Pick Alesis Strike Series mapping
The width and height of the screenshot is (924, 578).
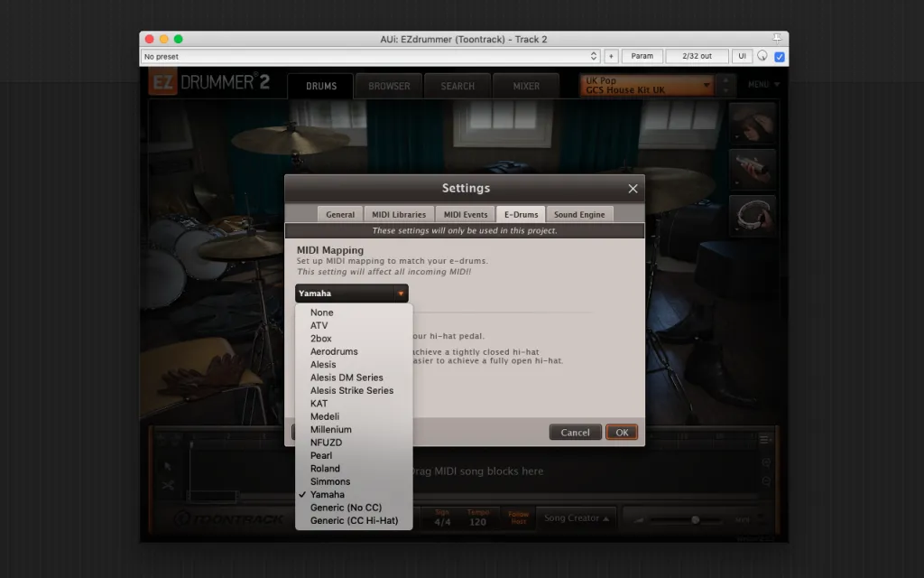tap(354, 390)
